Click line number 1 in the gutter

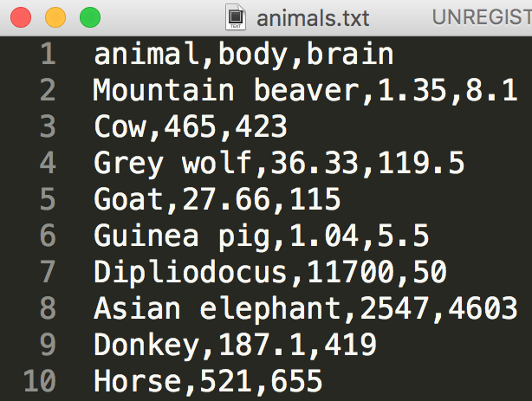click(46, 55)
